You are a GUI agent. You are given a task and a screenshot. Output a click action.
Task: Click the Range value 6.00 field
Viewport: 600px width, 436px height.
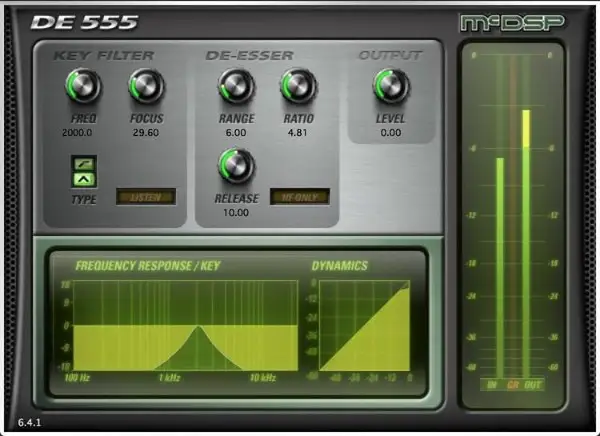(236, 132)
